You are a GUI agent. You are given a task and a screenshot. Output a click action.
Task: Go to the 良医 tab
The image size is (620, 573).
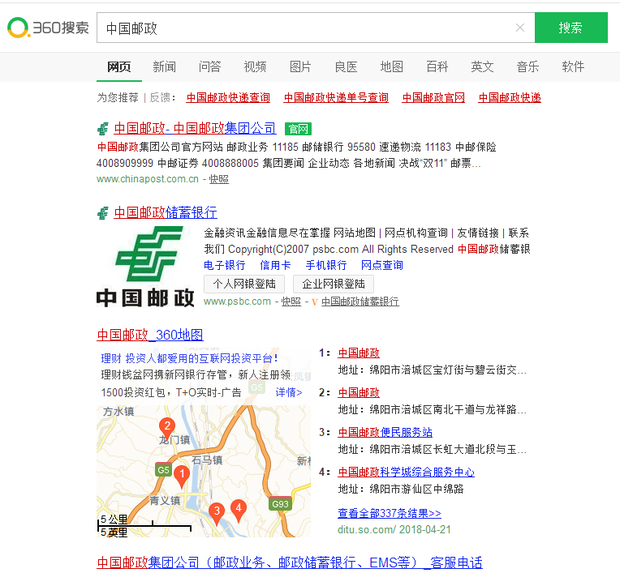click(x=346, y=67)
